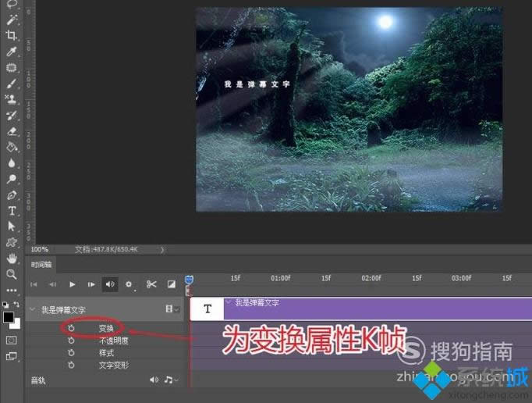Click the 不透明度 property label

point(114,341)
